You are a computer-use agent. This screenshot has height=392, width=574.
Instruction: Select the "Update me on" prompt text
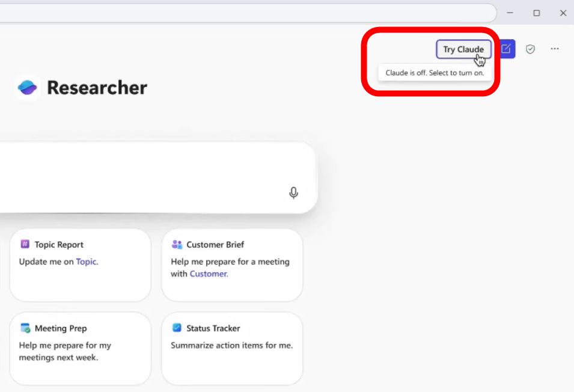coord(47,262)
